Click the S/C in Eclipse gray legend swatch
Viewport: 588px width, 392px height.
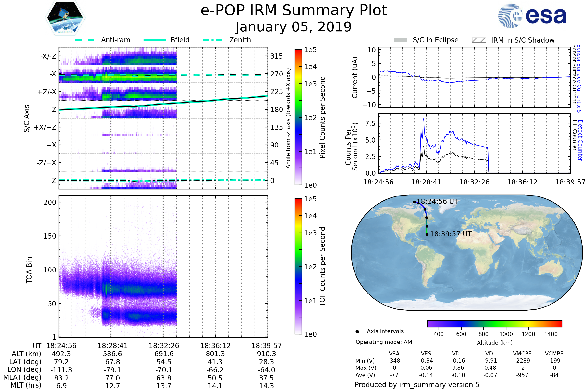pyautogui.click(x=401, y=40)
